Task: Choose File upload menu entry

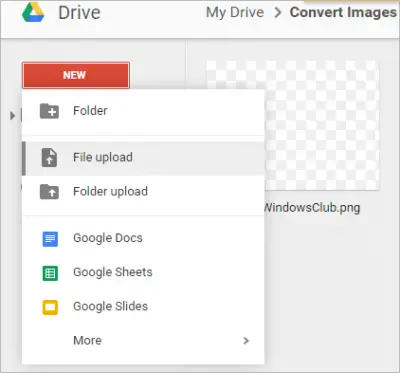Action: (143, 158)
